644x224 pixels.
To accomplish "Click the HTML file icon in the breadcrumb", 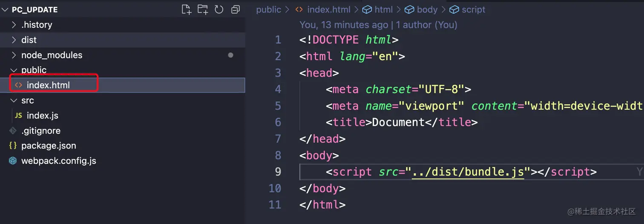I will (299, 9).
